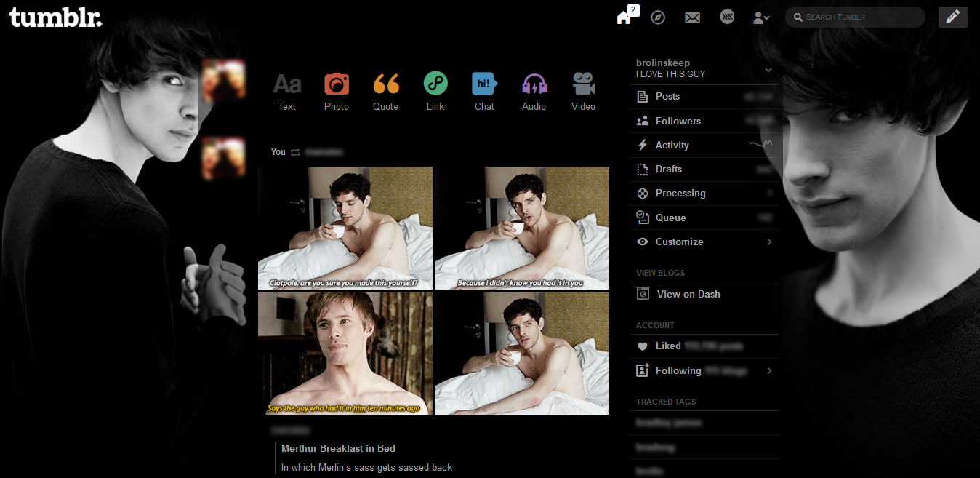The width and height of the screenshot is (980, 478).
Task: Click the Drafts dotted-page icon
Action: tap(642, 169)
